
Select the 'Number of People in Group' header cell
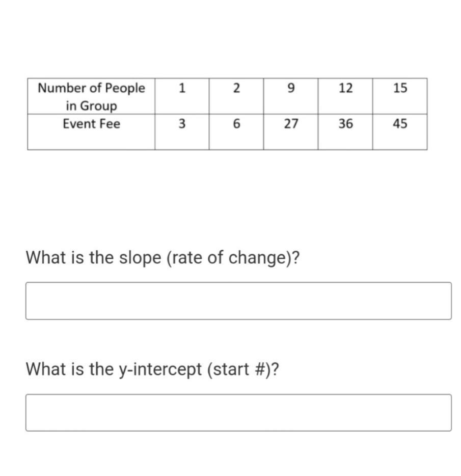91,96
